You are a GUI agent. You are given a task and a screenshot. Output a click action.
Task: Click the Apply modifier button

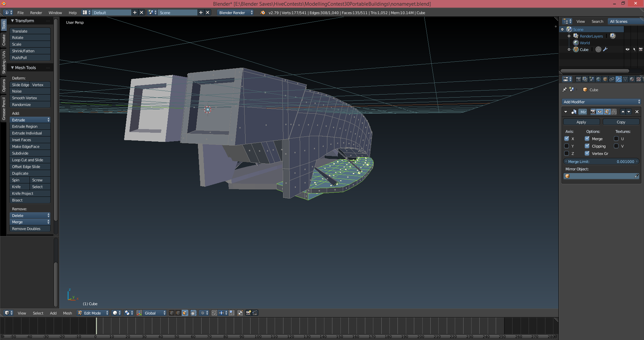coord(581,122)
